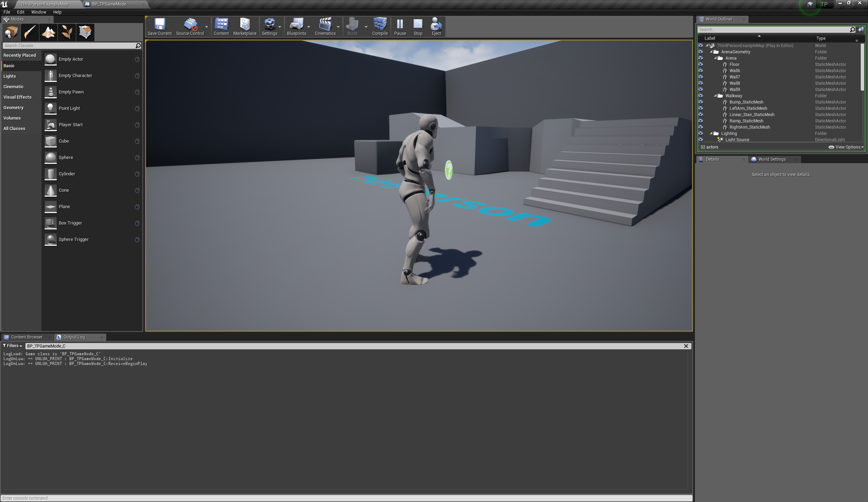Select the Recently Placed category
The width and height of the screenshot is (868, 502).
tap(20, 55)
